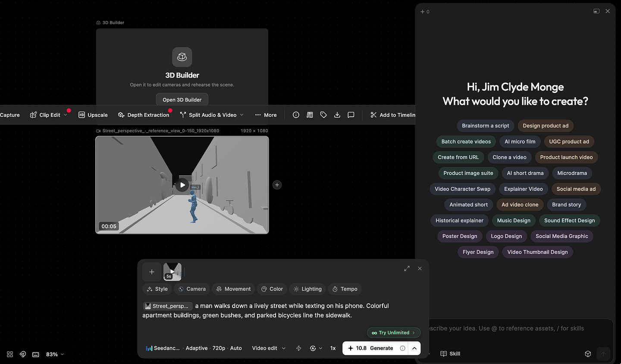The image size is (621, 364).
Task: Add the clip to the timeline
Action: tap(392, 115)
